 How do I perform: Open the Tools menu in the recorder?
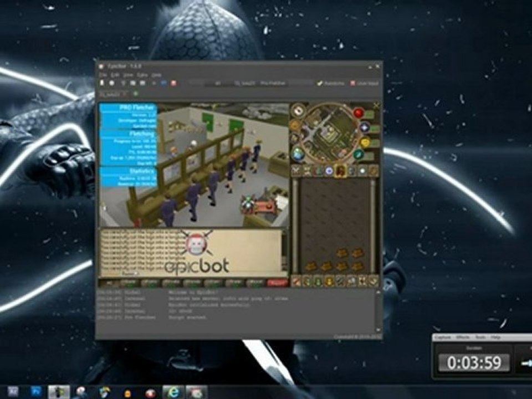coord(480,337)
